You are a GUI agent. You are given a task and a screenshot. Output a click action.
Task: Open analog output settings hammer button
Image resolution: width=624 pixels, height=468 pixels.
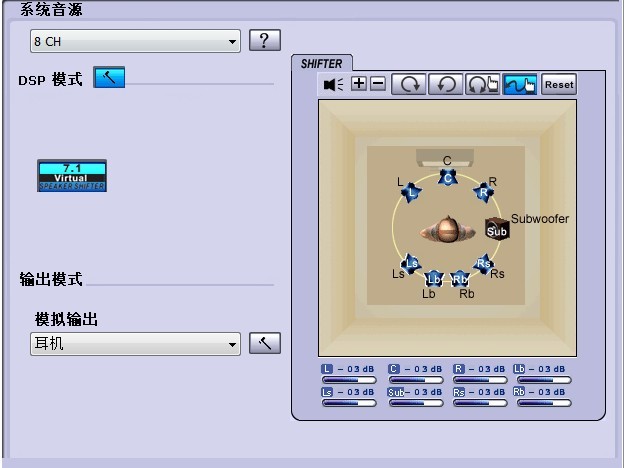click(x=264, y=343)
